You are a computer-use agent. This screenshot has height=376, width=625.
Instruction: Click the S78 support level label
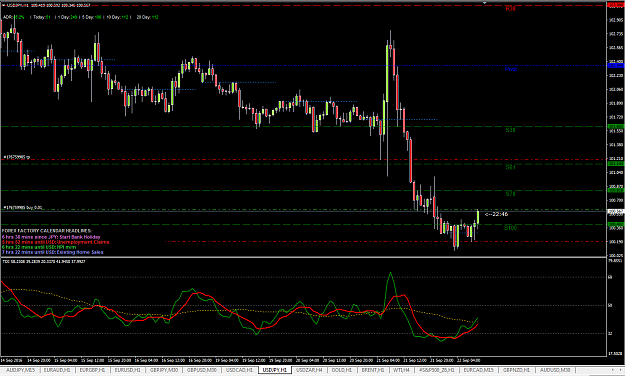pyautogui.click(x=511, y=194)
